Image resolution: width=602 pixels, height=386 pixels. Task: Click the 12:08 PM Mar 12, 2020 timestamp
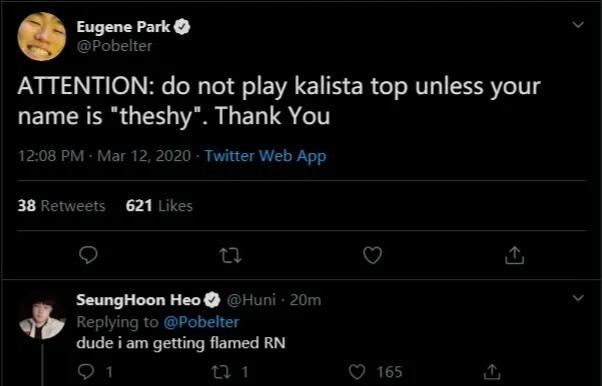pyautogui.click(x=104, y=156)
